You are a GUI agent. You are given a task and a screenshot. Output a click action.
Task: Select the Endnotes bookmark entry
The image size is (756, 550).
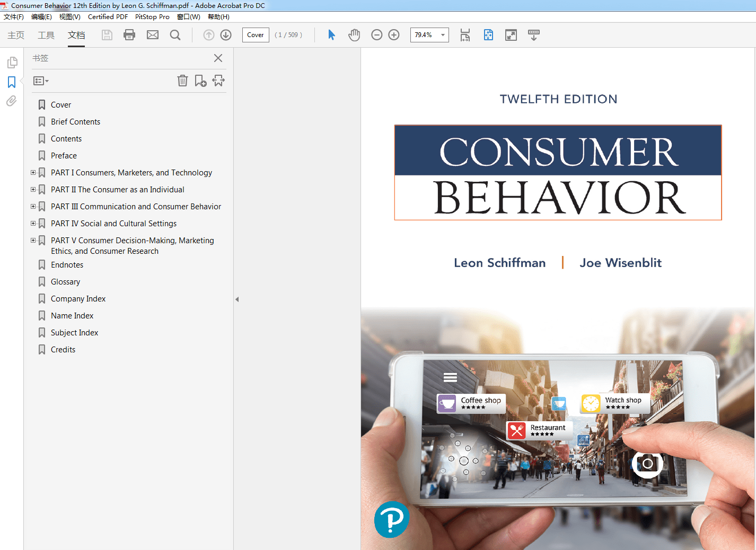tap(67, 264)
